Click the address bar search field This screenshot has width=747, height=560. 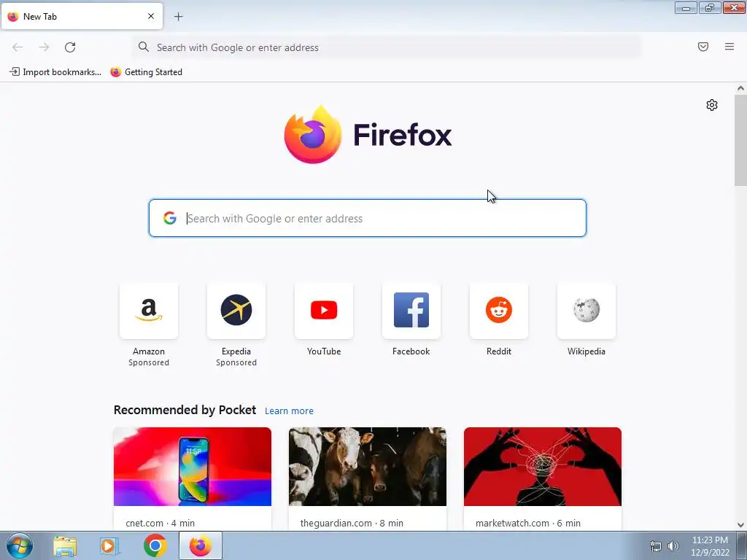tap(386, 47)
